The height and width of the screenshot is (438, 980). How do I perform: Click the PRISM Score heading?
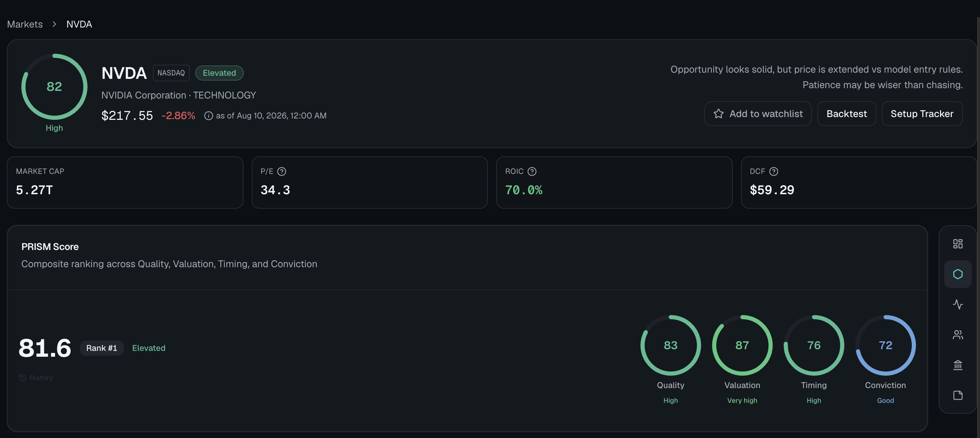[50, 247]
